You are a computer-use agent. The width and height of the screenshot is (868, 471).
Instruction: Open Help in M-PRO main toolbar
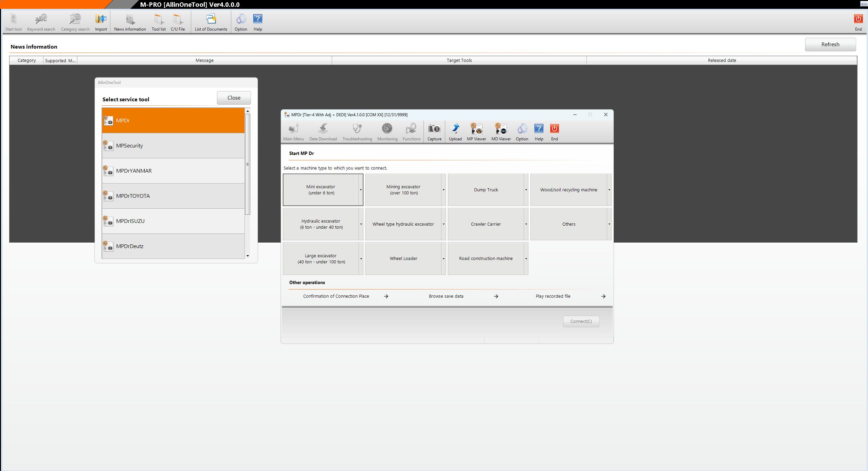coord(258,22)
